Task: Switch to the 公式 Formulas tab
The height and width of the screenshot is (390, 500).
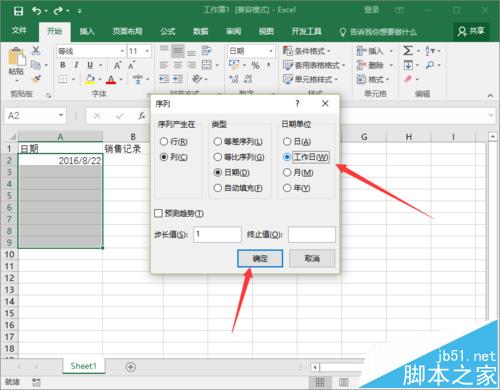Action: 168,31
